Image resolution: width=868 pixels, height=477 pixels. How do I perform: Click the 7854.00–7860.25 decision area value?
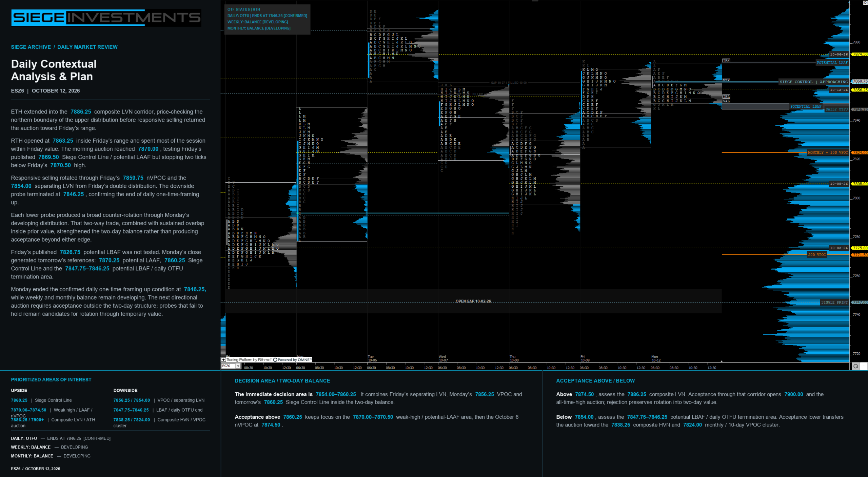point(336,394)
